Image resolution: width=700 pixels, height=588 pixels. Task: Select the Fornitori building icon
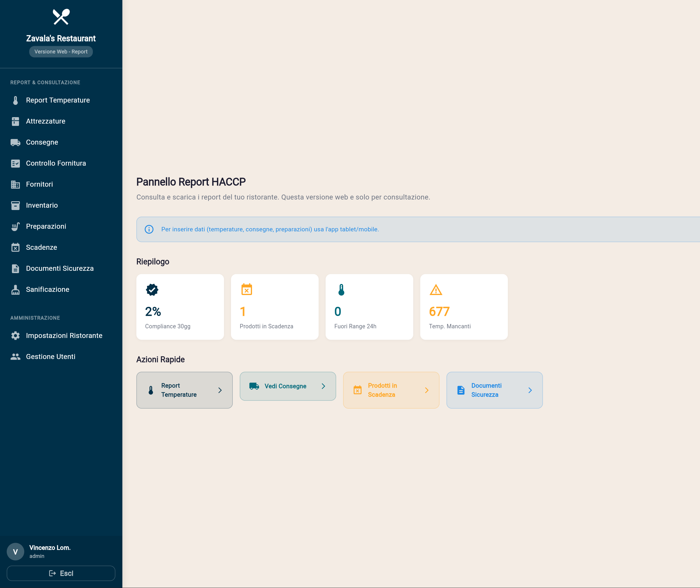click(15, 184)
